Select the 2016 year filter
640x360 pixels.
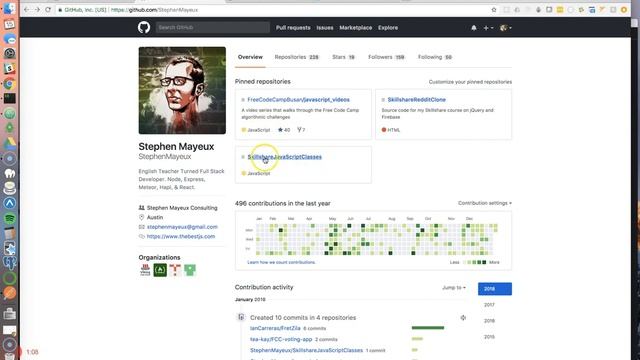489,321
